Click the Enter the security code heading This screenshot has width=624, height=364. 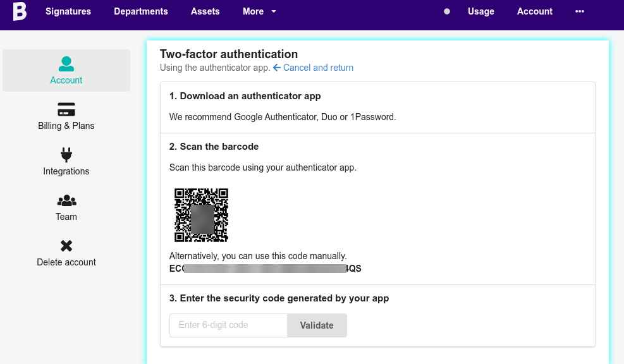[x=279, y=298]
